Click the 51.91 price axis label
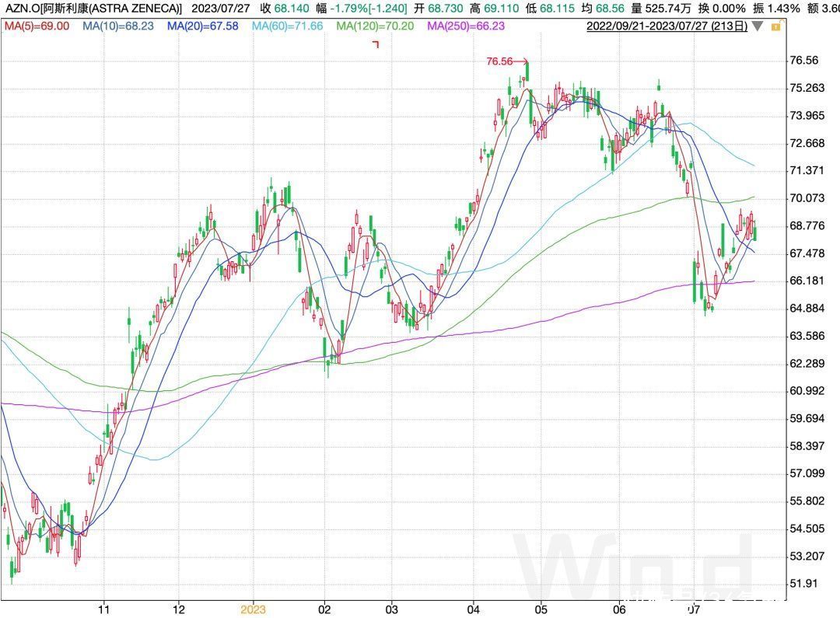 click(x=804, y=584)
